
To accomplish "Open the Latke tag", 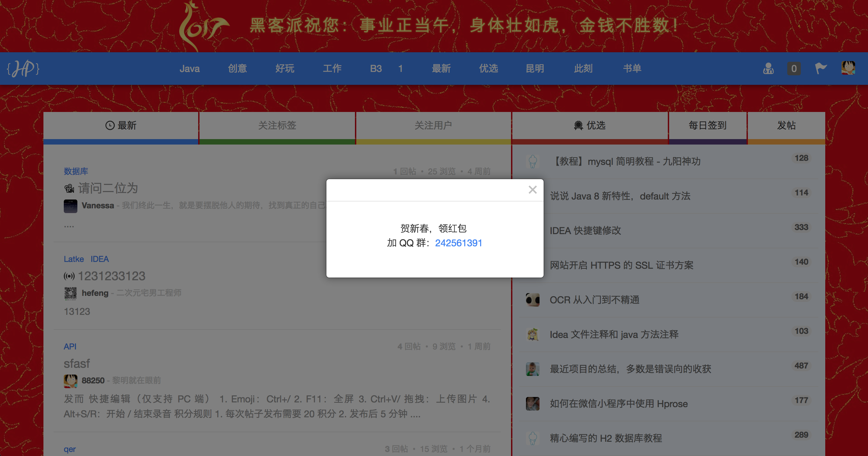I will point(74,259).
